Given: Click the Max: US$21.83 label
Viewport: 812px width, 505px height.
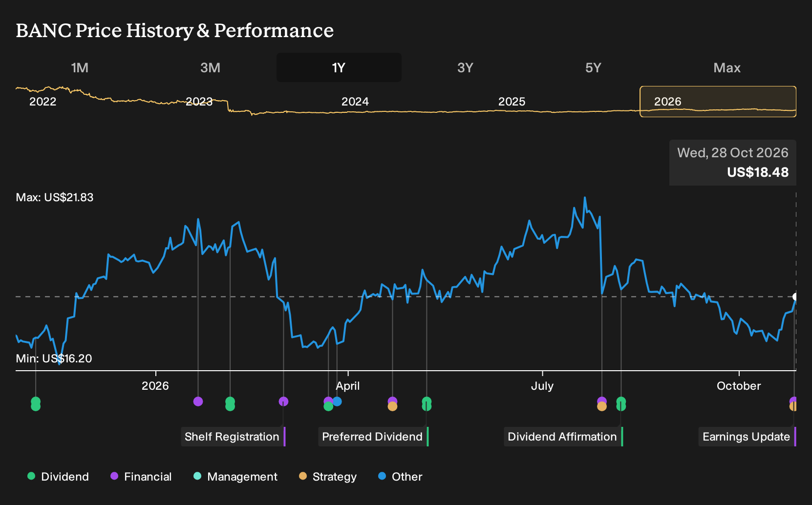Looking at the screenshot, I should 55,197.
